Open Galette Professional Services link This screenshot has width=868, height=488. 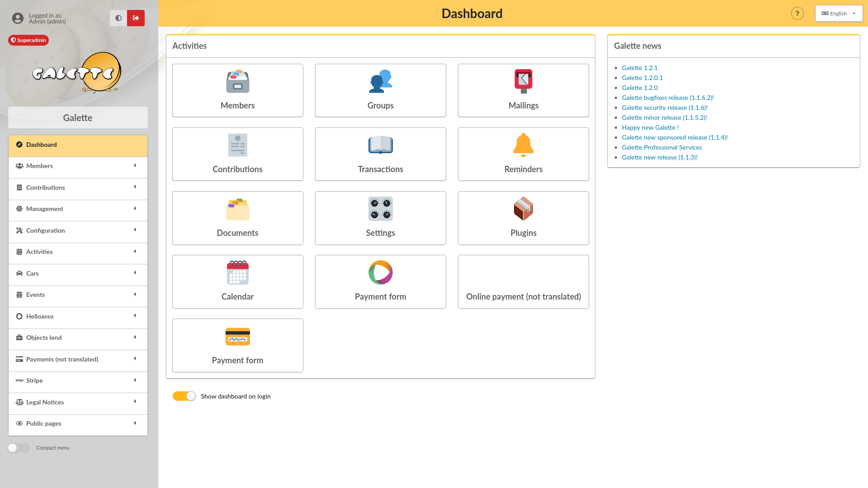pyautogui.click(x=662, y=147)
